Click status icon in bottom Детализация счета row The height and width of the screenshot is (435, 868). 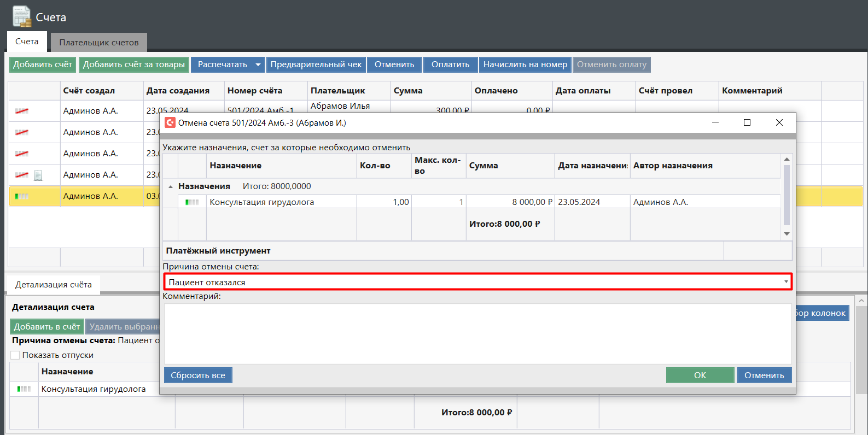click(24, 389)
